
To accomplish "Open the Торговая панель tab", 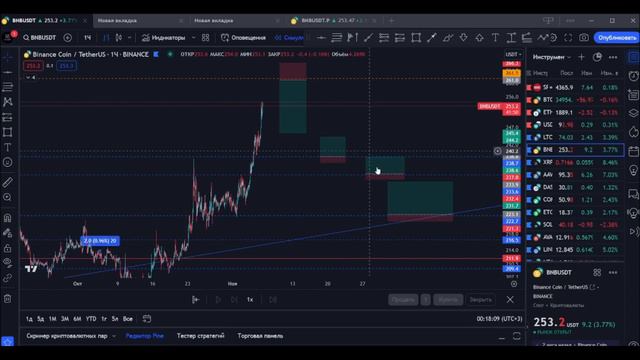I will (x=260, y=336).
